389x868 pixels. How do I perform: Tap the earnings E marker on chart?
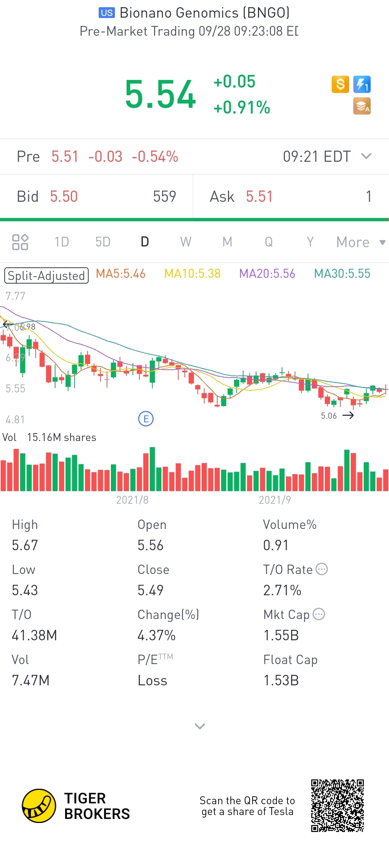tap(146, 419)
